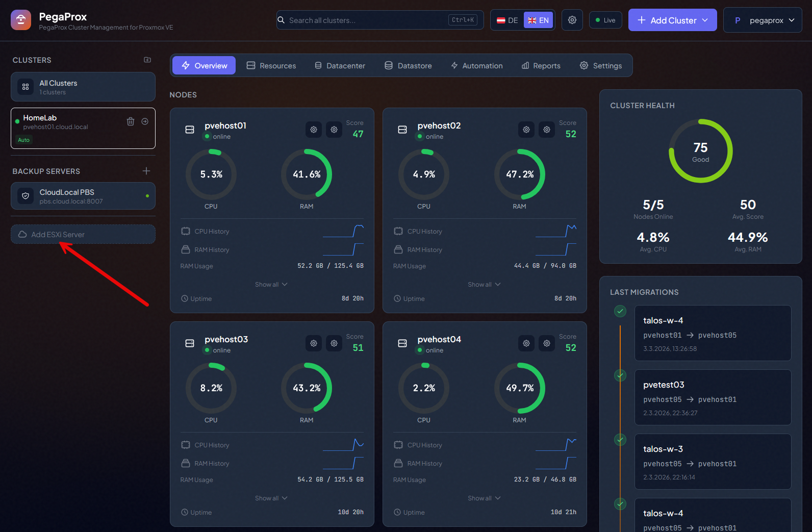Go to the Datastore tab
The image size is (812, 532).
click(408, 65)
